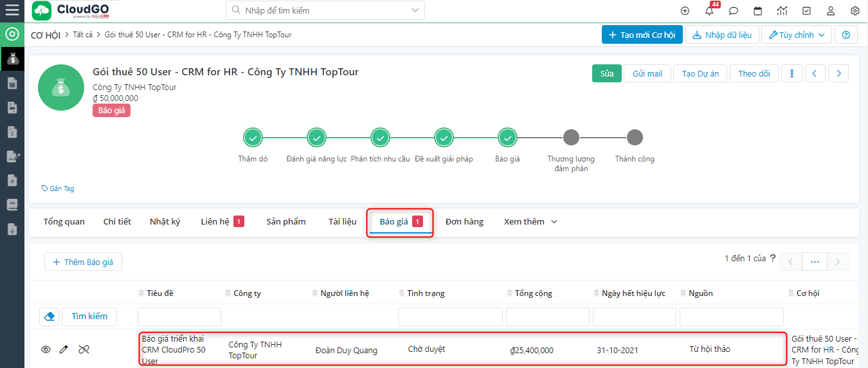
Task: Open the calendar icon in top bar
Action: [757, 11]
